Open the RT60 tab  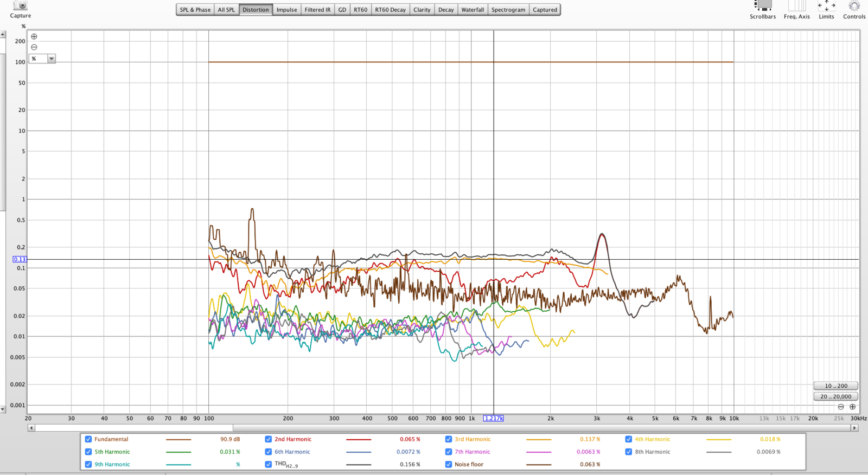[x=361, y=10]
